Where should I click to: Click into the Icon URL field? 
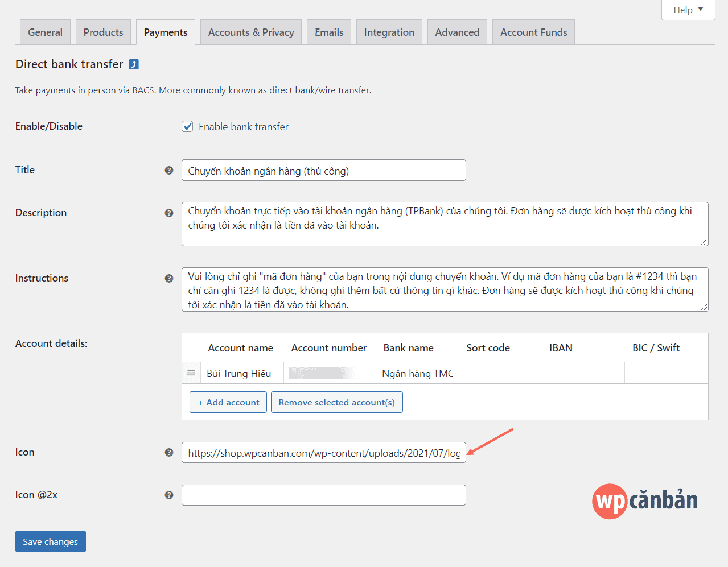323,453
